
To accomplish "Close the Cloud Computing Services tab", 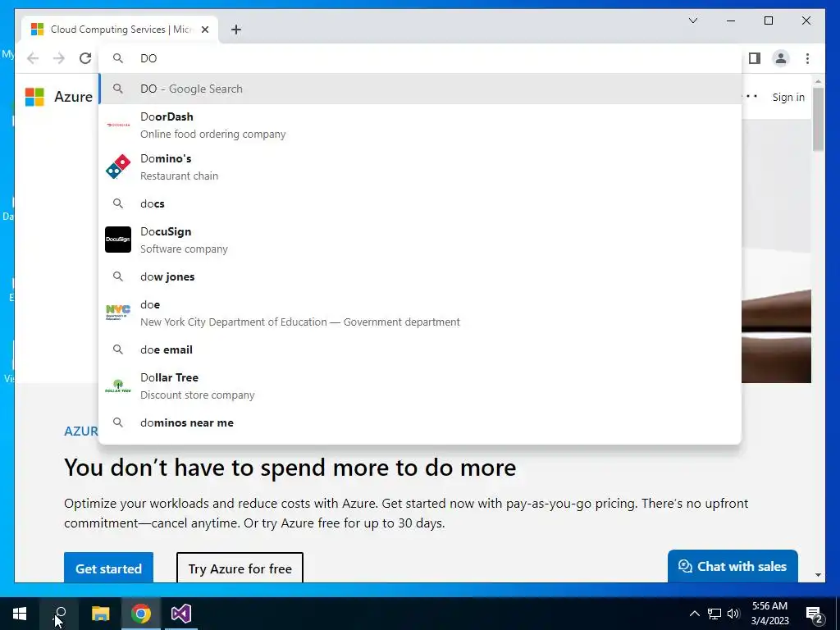I will [x=204, y=30].
